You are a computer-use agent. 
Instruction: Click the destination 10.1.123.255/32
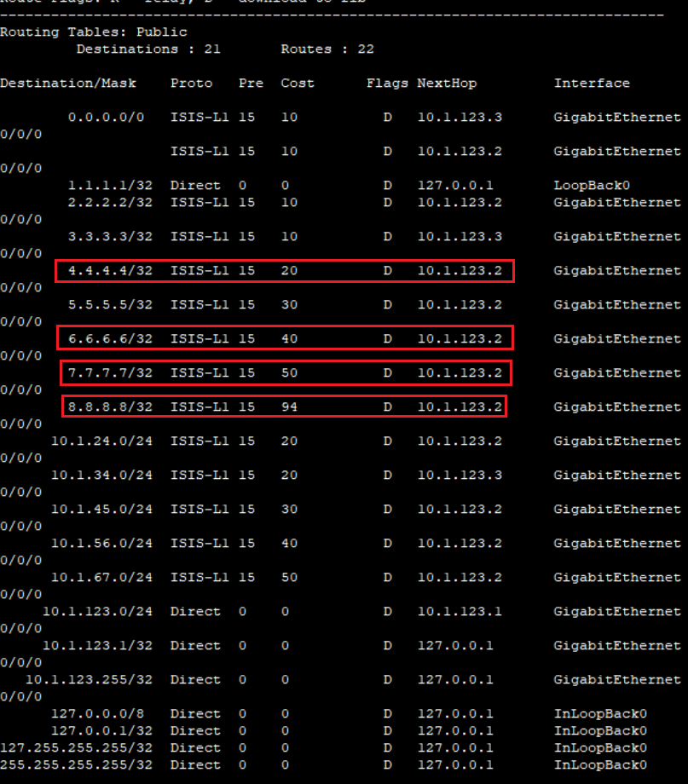tap(89, 679)
